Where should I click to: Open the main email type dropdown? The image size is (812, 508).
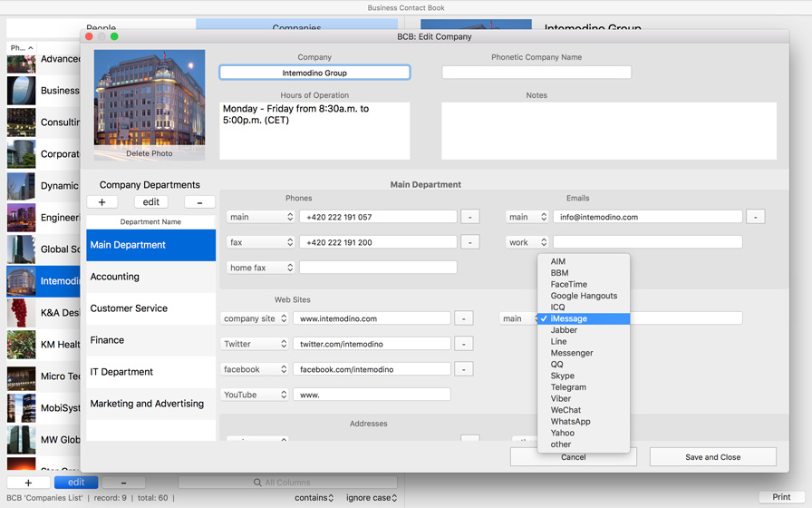click(x=527, y=217)
